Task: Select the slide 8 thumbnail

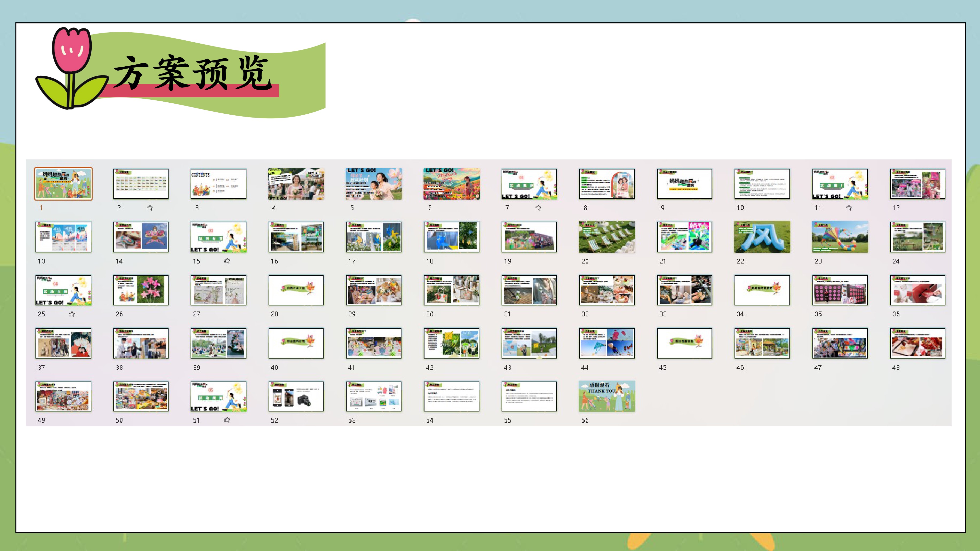Action: 607,184
